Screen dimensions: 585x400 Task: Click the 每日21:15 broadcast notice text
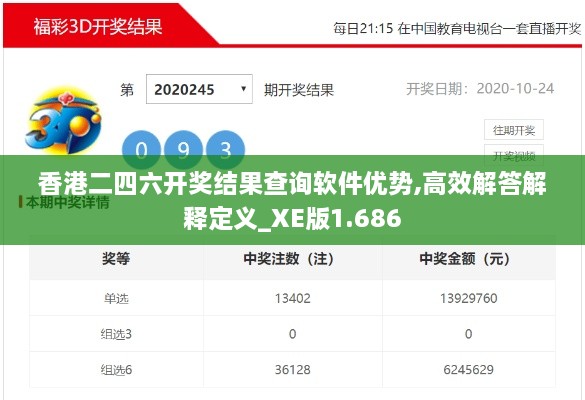[x=457, y=28]
